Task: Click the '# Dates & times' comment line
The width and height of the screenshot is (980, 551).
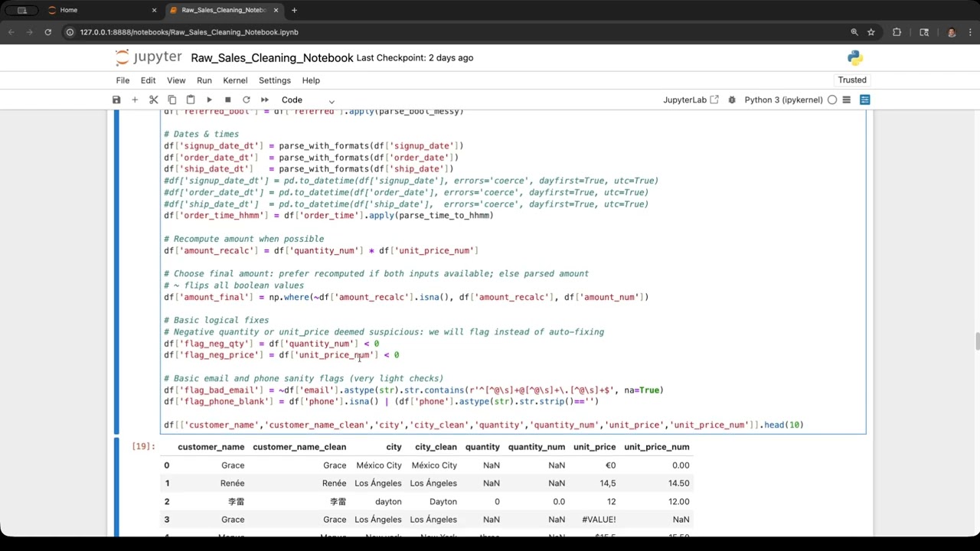Action: [x=201, y=134]
